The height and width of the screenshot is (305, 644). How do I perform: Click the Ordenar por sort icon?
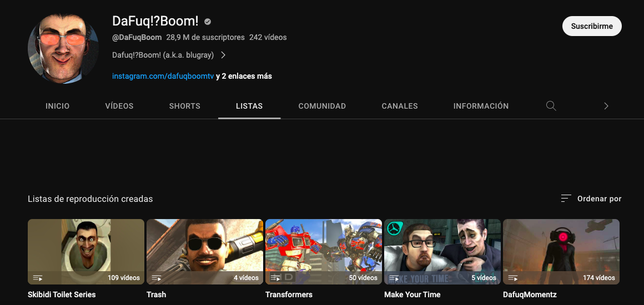(x=566, y=199)
